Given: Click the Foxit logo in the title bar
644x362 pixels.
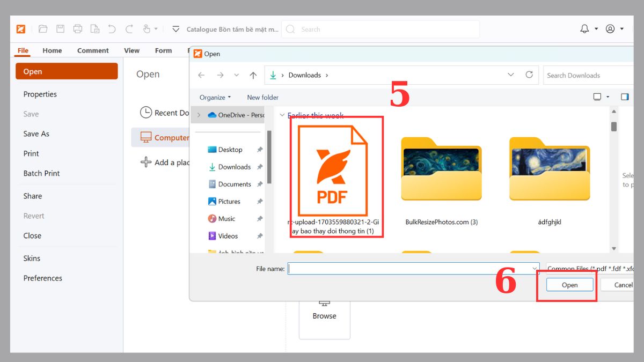Looking at the screenshot, I should 21,29.
